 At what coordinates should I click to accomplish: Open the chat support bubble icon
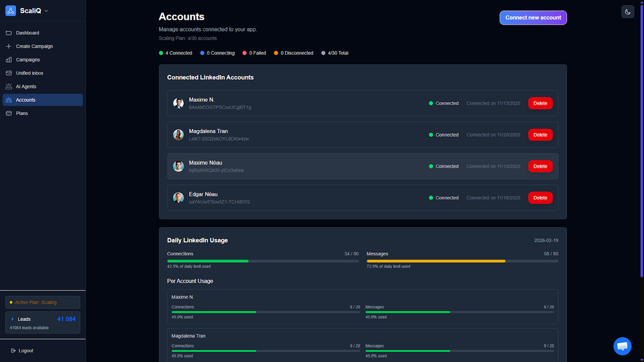[623, 346]
